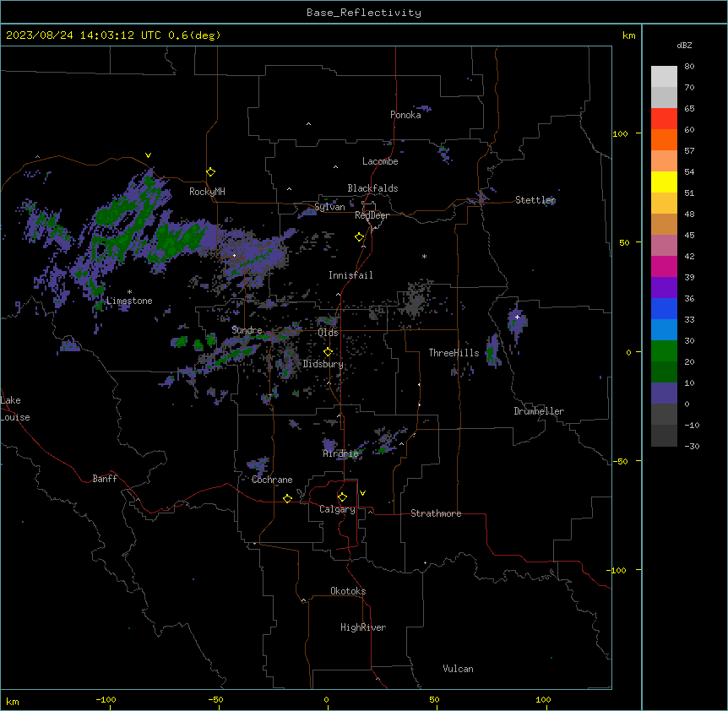Click the bright yellow 51–54 dBZ legend swatch
The image size is (728, 711).
pos(664,182)
